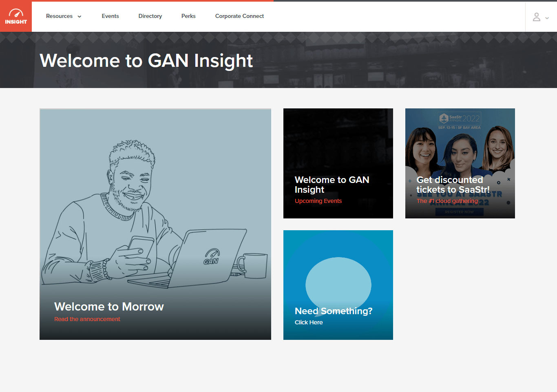Select Perks in the navigation bar
Screen dimensions: 557x392
click(x=188, y=16)
